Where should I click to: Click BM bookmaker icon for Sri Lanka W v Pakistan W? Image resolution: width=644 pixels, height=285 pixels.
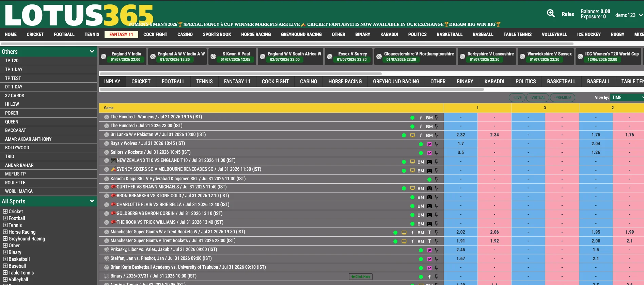[429, 135]
